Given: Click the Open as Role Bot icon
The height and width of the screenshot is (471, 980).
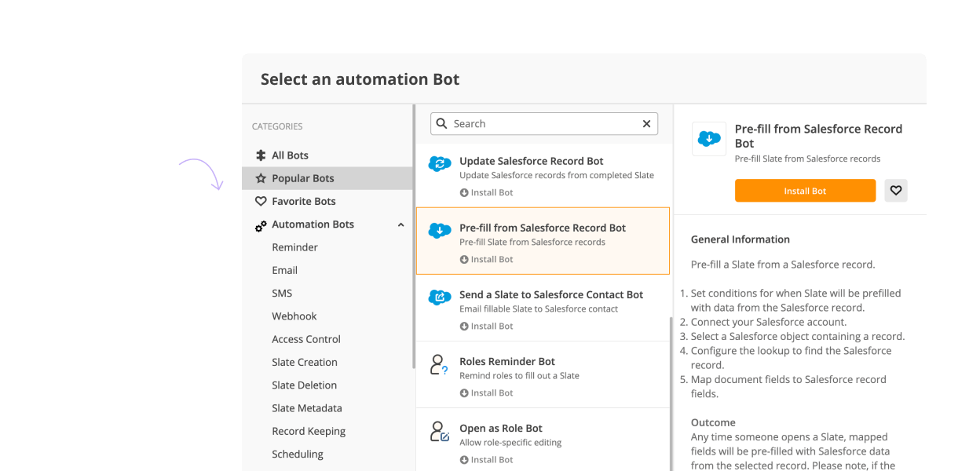Looking at the screenshot, I should pos(439,431).
